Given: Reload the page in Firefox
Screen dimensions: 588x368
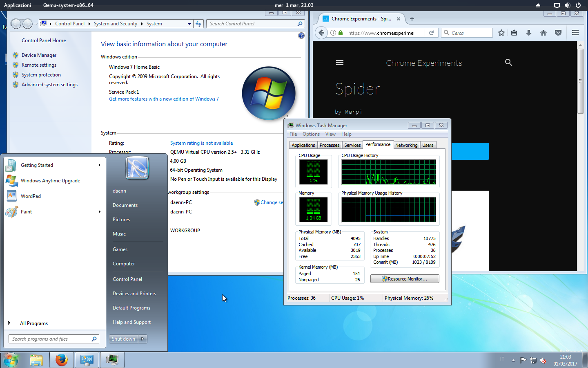Looking at the screenshot, I should pos(431,33).
